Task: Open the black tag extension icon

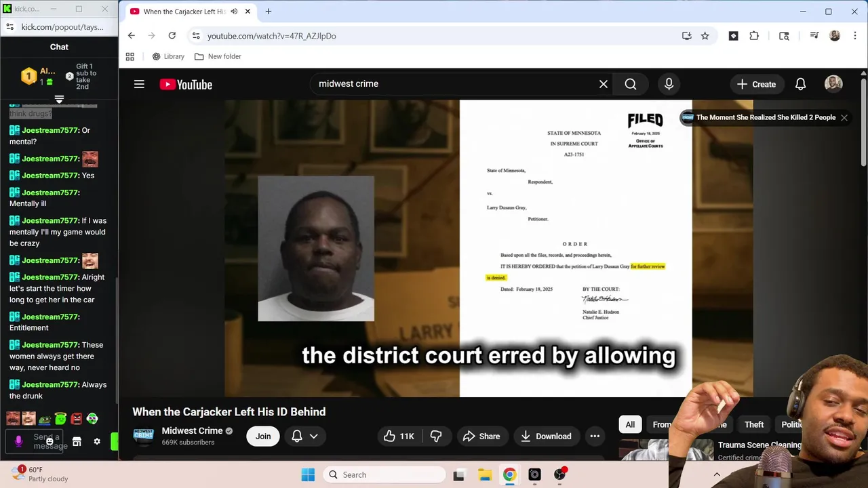Action: tap(733, 36)
